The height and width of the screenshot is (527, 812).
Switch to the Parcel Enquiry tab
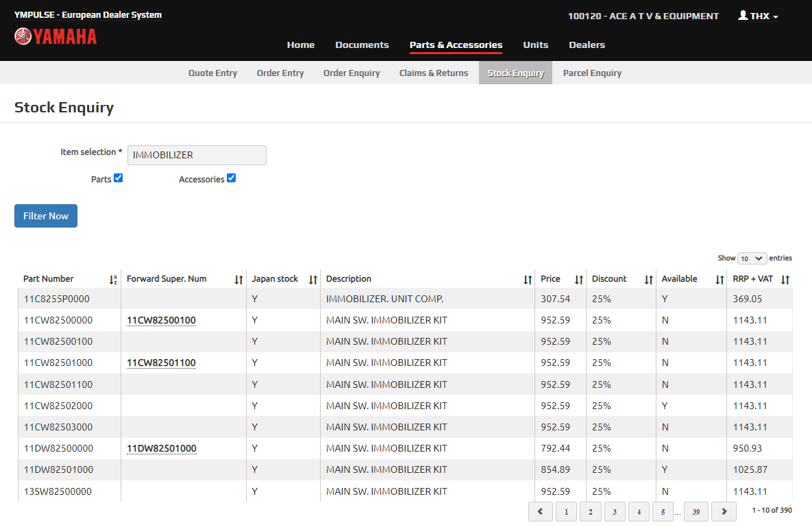point(593,73)
